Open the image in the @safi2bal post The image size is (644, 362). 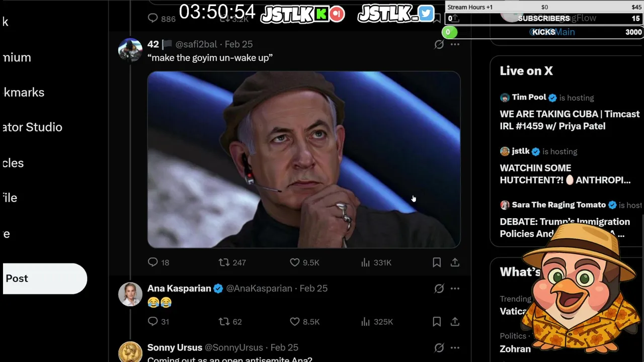[304, 160]
